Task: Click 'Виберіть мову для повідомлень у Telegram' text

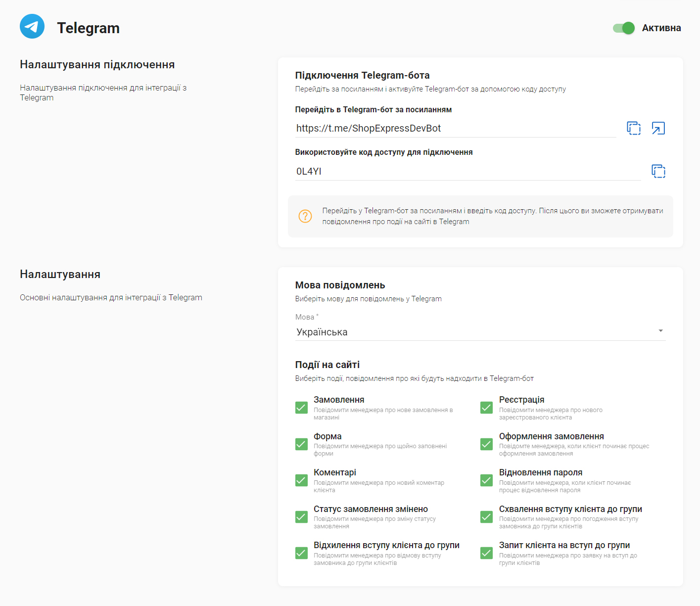Action: [x=368, y=299]
